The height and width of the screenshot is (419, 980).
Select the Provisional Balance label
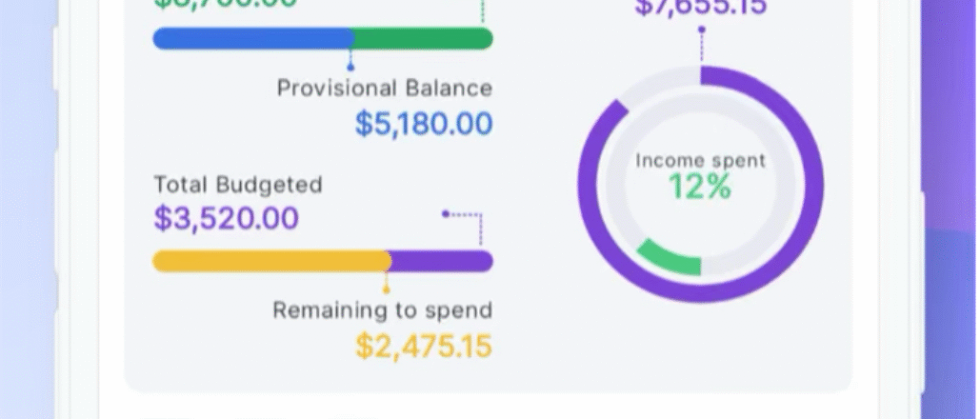[x=385, y=89]
